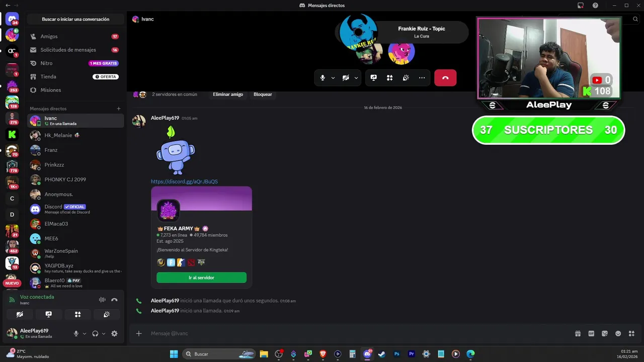Open Amigos friends tab
The width and height of the screenshot is (644, 362).
[x=75, y=37]
